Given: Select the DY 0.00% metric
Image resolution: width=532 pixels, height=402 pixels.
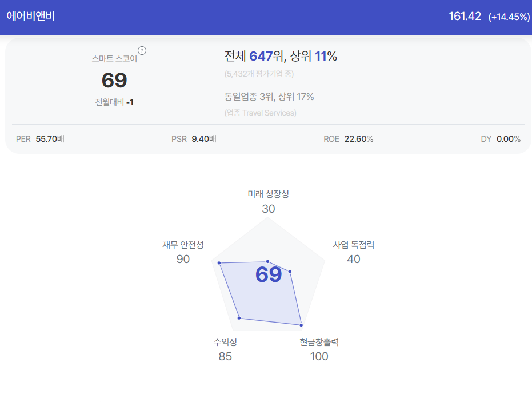Looking at the screenshot, I should click(501, 139).
